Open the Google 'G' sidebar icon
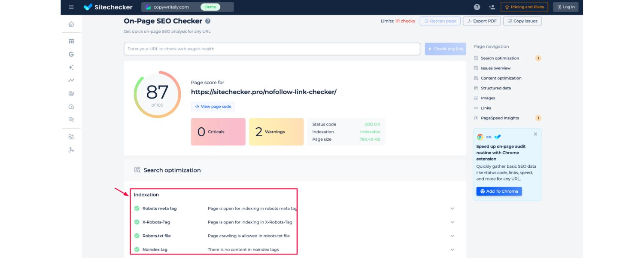644x258 pixels. point(71,54)
